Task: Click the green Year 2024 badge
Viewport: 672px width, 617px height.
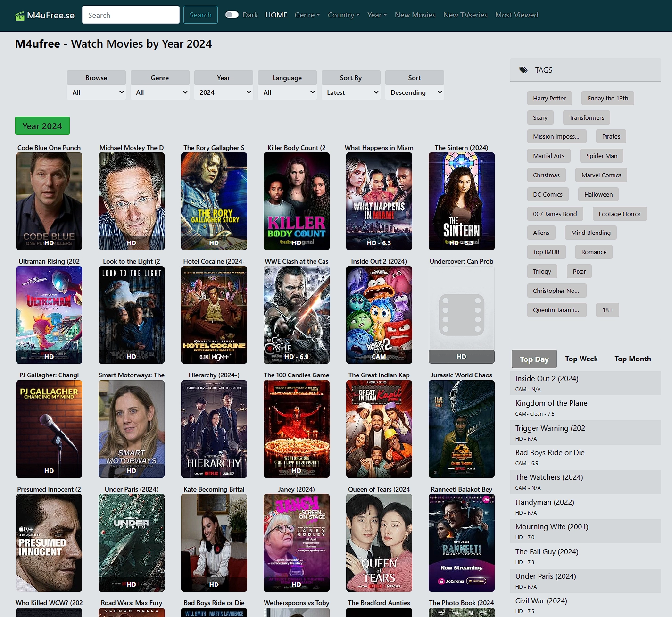Action: click(42, 126)
